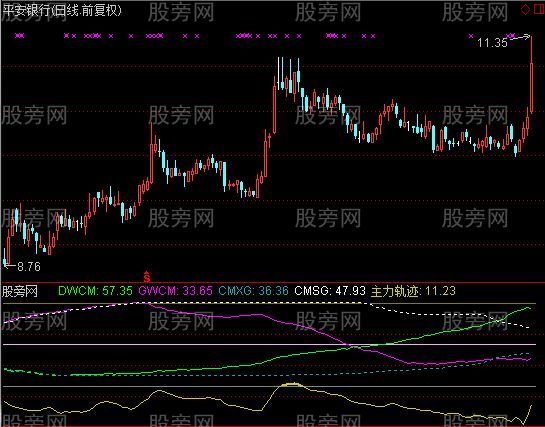Click the red split-panel square icon
Image resolution: width=545 pixels, height=427 pixels.
pos(539,9)
